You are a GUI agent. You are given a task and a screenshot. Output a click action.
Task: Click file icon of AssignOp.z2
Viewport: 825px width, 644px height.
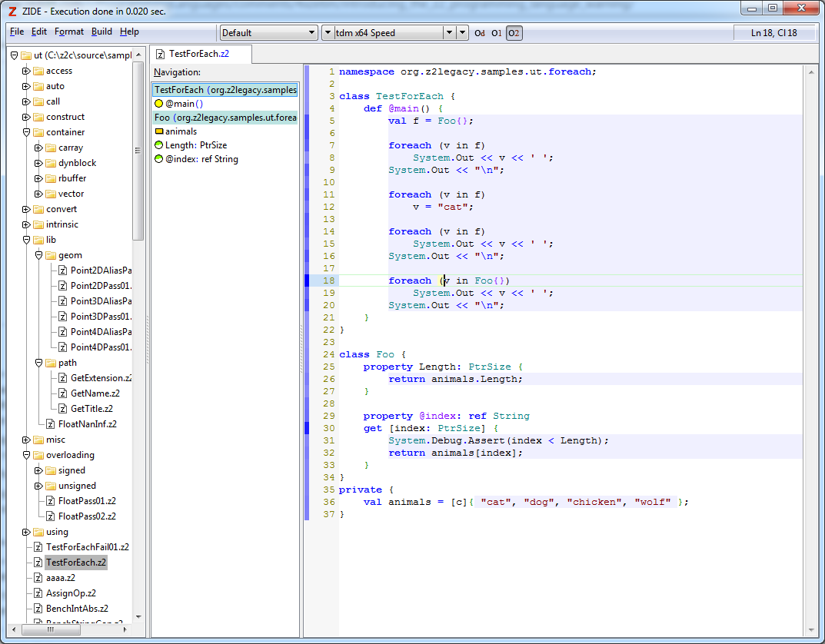pyautogui.click(x=38, y=593)
